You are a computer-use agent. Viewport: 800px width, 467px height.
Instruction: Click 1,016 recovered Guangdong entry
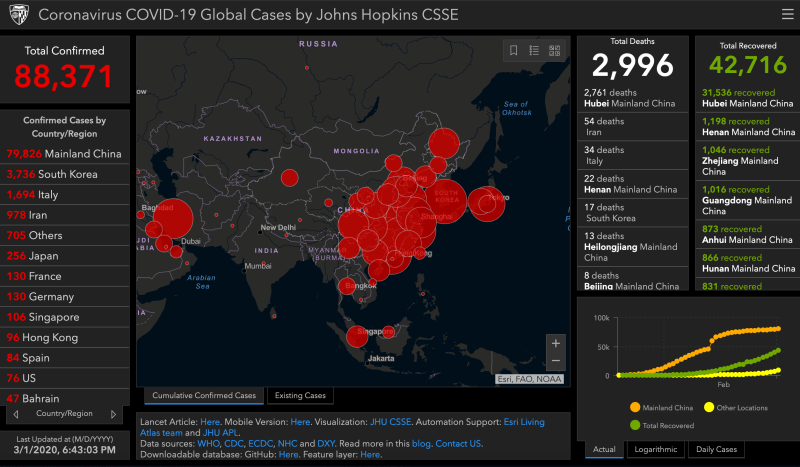[747, 200]
